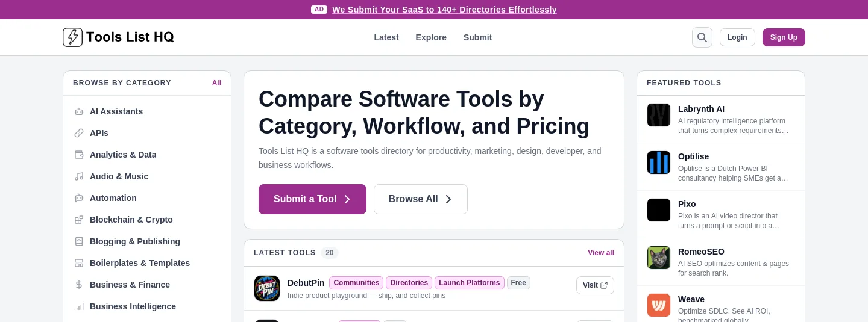The height and width of the screenshot is (322, 868).
Task: Open the Weave featured tool title
Action: 691,299
